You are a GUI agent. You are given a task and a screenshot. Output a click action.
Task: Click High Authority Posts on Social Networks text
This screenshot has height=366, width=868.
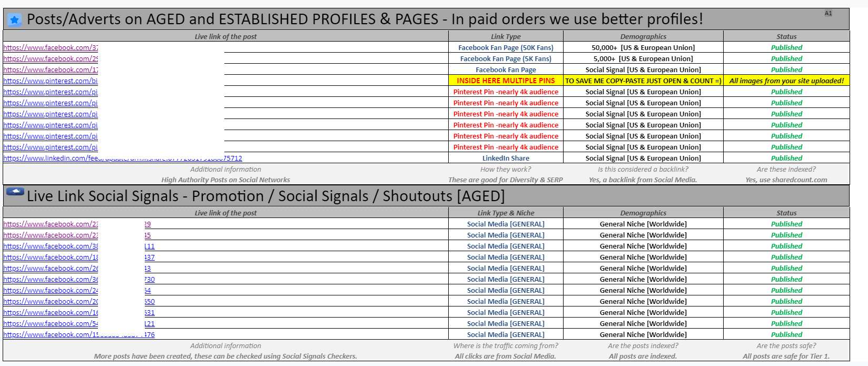[x=225, y=180]
